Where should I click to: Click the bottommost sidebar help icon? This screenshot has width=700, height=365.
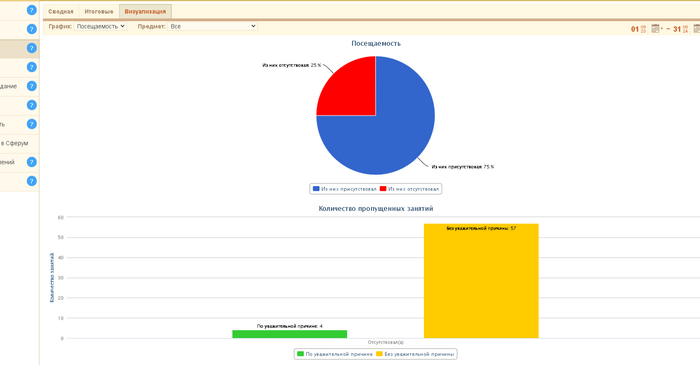31,181
